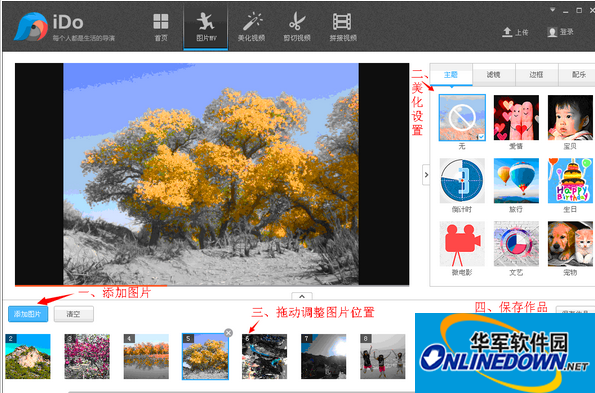Open 美化视频 magic wand tool

(252, 21)
